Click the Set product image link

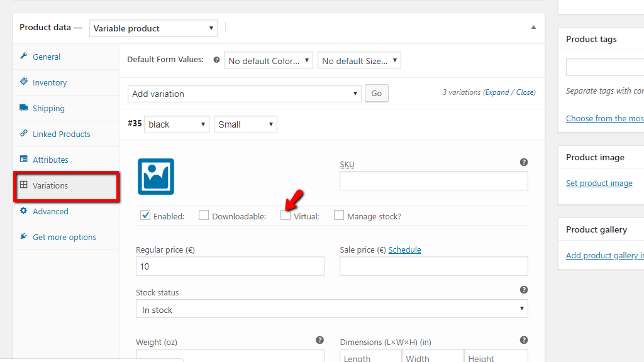coord(599,183)
